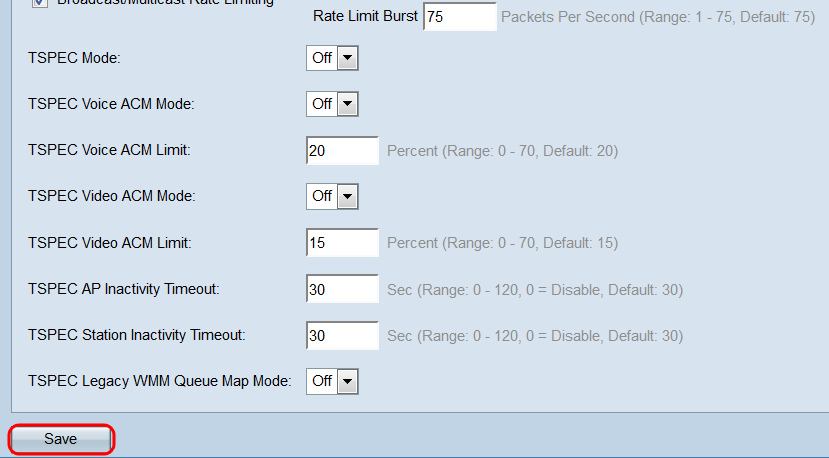This screenshot has height=458, width=829.
Task: Click the "TSPEC Voice ACM Limit:" label
Action: tap(109, 151)
